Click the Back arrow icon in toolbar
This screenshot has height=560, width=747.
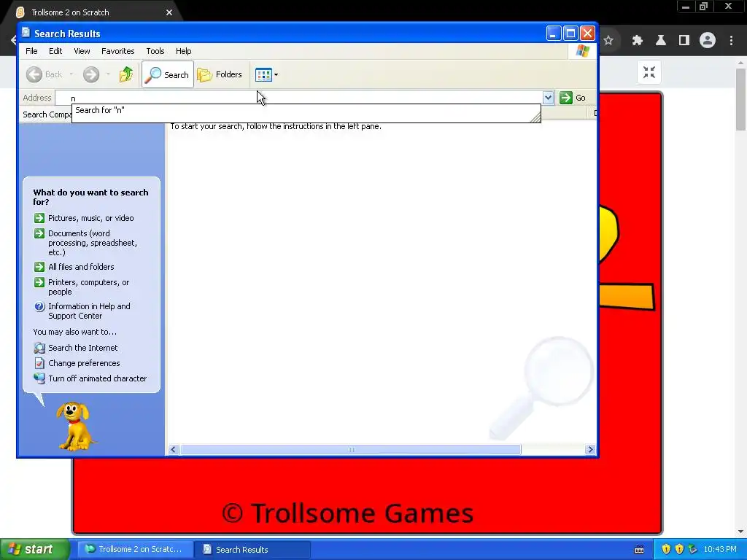coord(34,74)
